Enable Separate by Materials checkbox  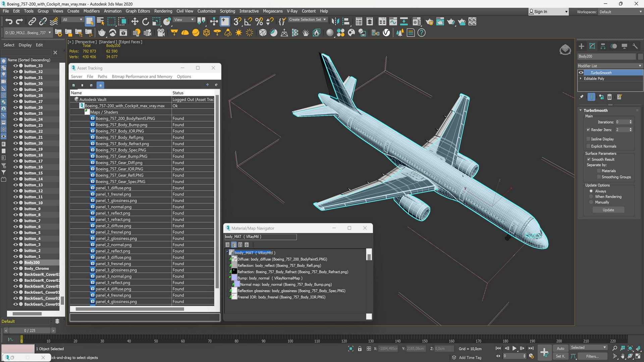599,171
